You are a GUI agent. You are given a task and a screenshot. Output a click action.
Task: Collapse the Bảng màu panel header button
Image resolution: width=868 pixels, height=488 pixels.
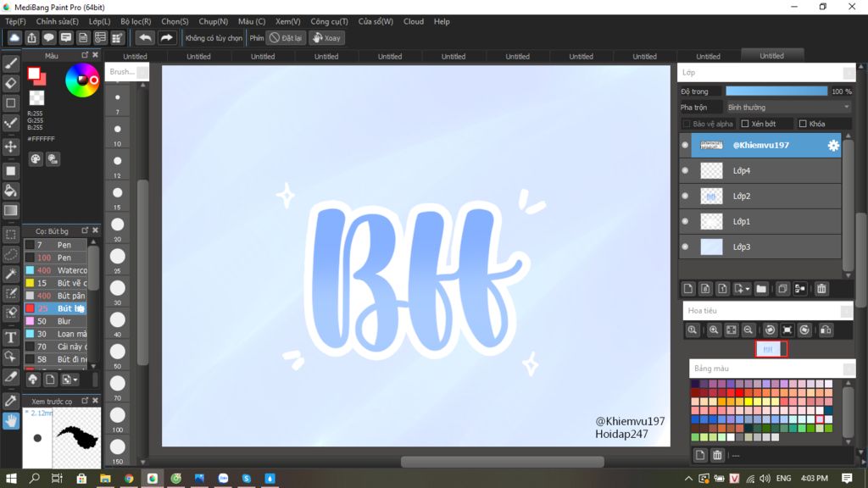[849, 369]
